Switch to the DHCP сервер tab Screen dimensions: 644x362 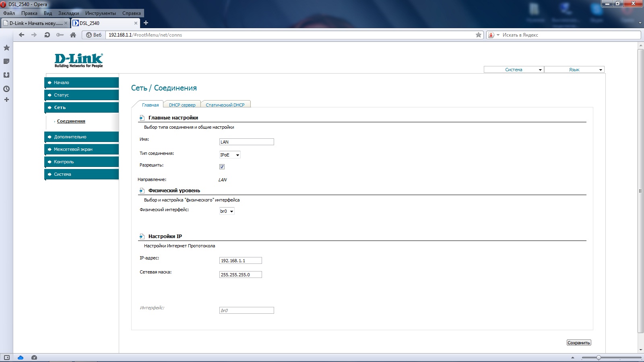182,105
